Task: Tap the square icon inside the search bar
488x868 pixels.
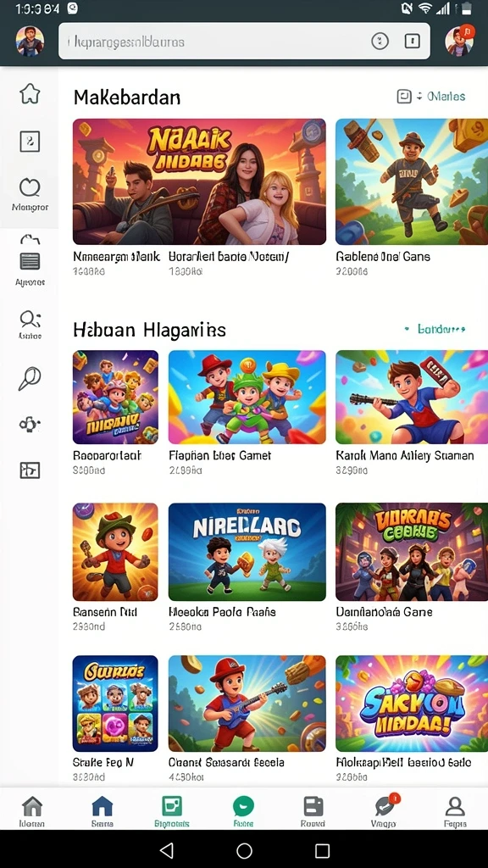Action: click(413, 41)
